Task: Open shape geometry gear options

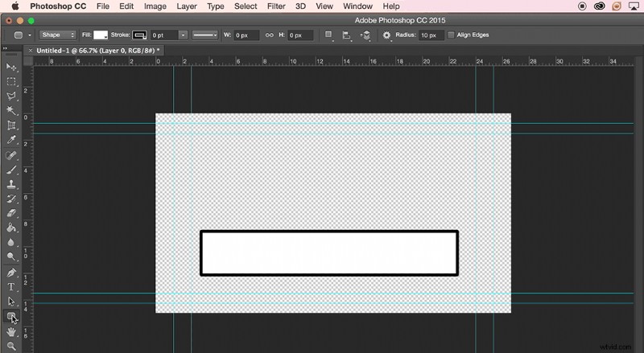Action: click(x=387, y=35)
